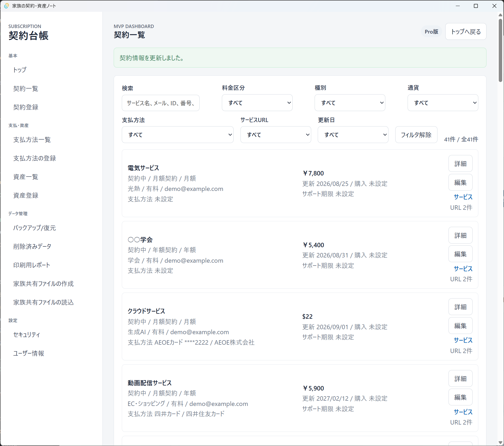The height and width of the screenshot is (446, 504).
Task: Open the サービス link for クラウドサービス
Action: pyautogui.click(x=463, y=340)
